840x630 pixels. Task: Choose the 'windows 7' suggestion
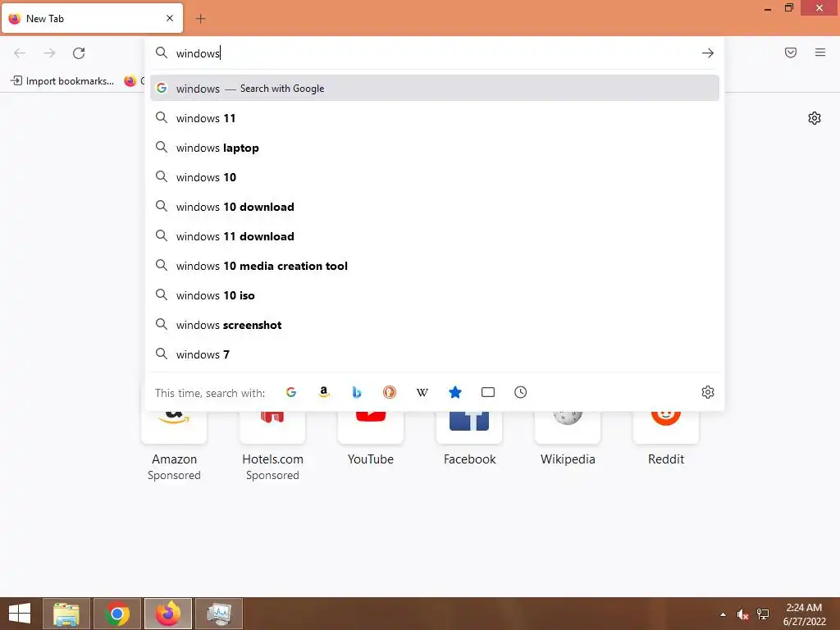click(x=435, y=354)
